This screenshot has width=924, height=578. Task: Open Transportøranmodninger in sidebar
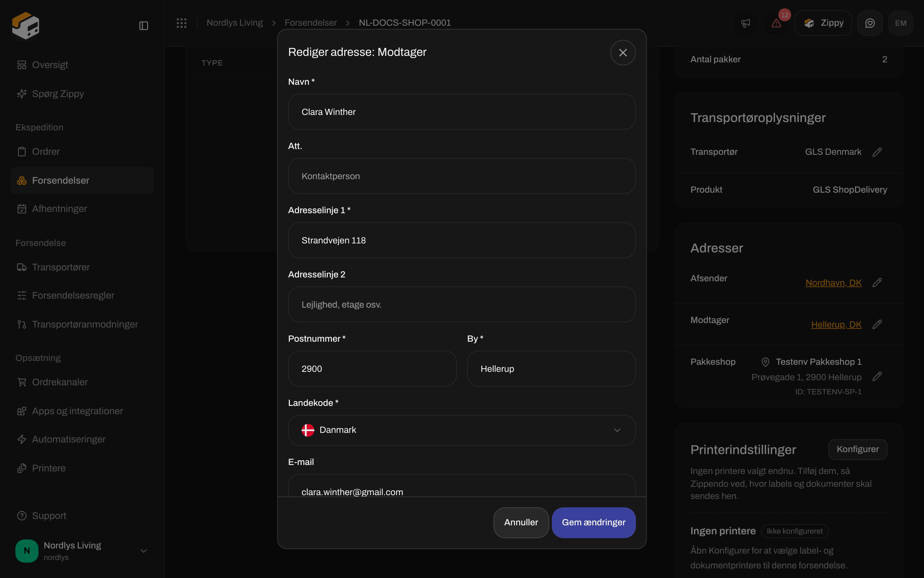[82, 324]
